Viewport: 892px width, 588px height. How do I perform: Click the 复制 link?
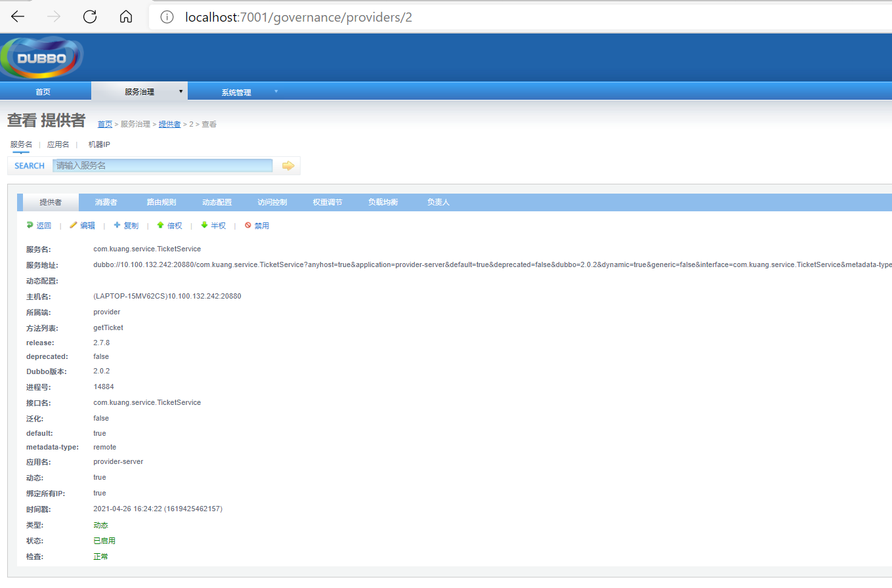[x=131, y=226]
